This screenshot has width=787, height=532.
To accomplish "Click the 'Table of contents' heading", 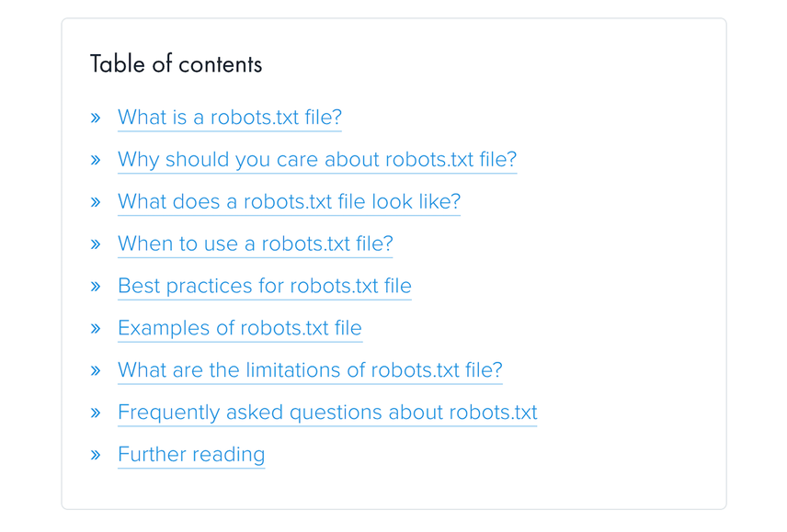I will (x=176, y=64).
